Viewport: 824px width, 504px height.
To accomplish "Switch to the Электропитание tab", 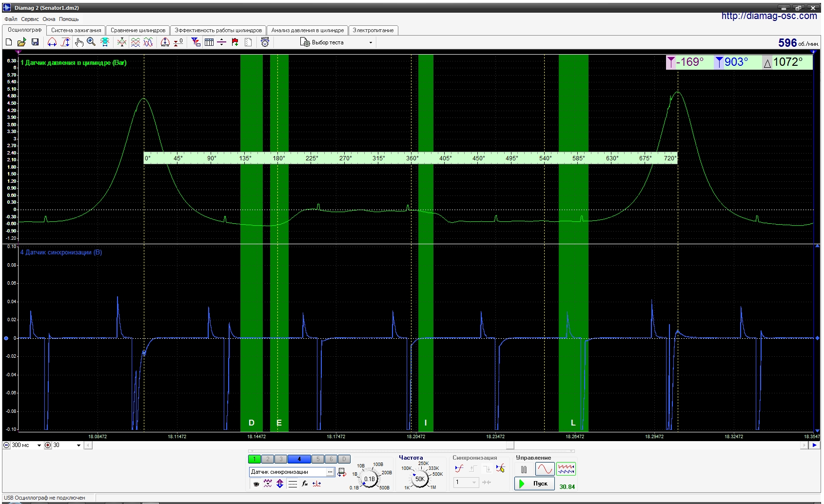I will tap(373, 30).
